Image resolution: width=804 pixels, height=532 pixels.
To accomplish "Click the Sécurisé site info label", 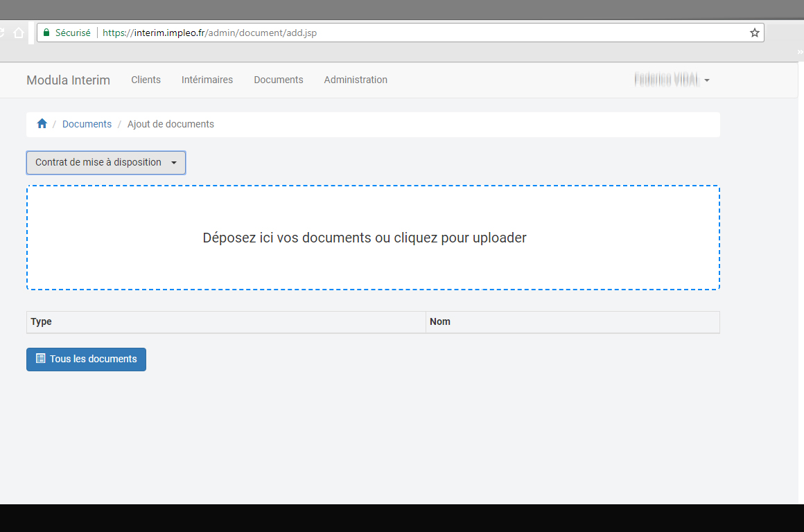I will (73, 33).
